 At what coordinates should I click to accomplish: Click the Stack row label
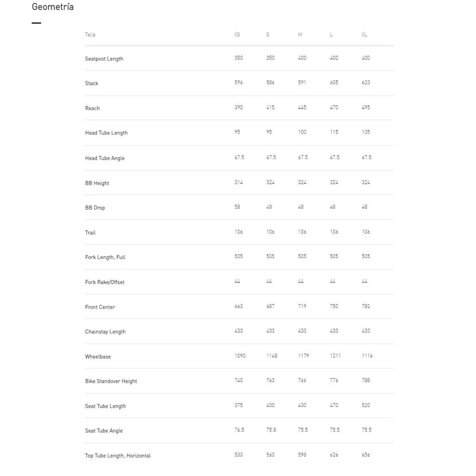tap(91, 83)
